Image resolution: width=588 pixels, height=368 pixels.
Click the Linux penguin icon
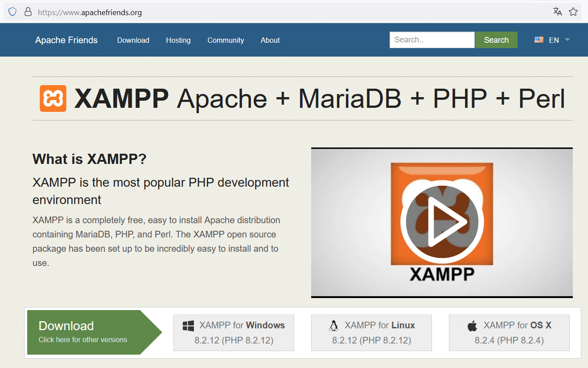click(333, 326)
